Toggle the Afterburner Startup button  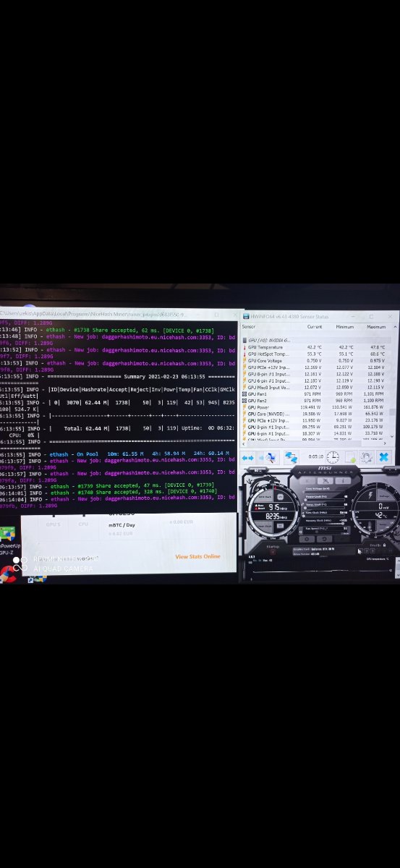[273, 551]
